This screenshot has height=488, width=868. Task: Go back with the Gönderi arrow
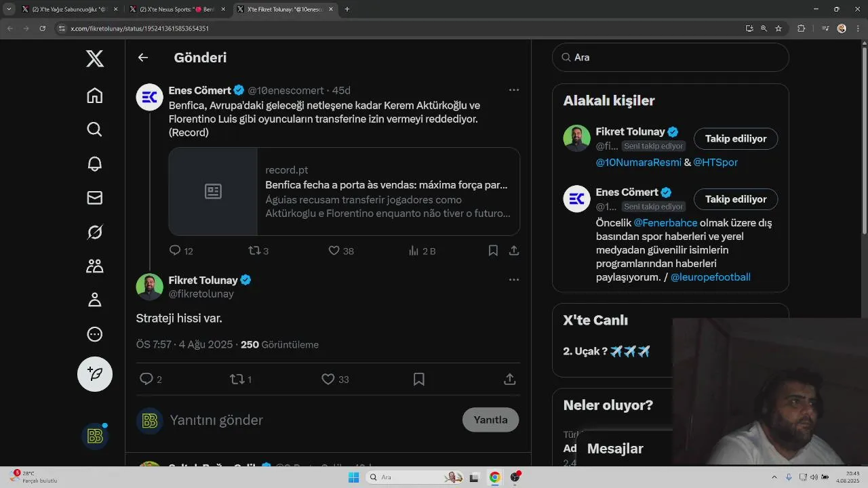tap(143, 58)
